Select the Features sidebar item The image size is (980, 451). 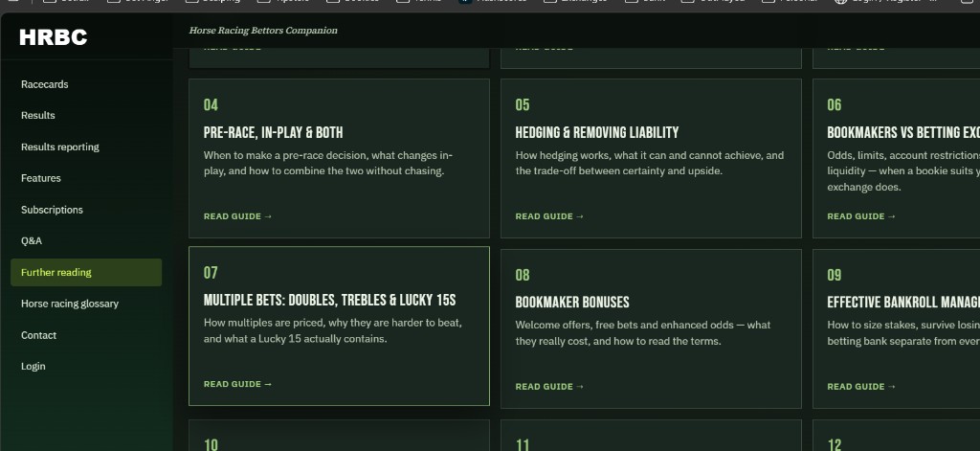(x=40, y=178)
